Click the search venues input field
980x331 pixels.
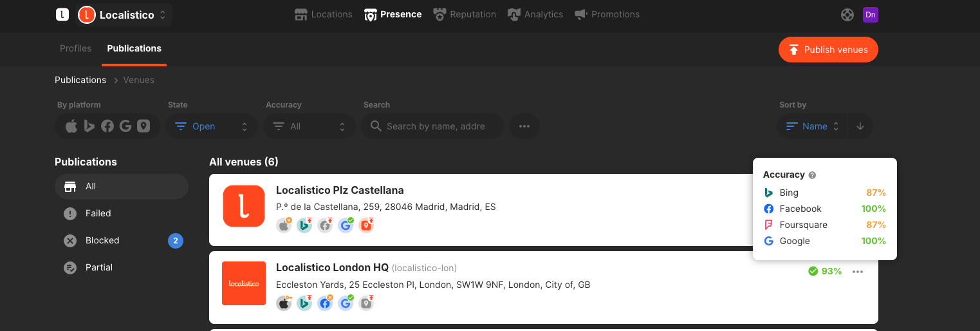[x=435, y=126]
